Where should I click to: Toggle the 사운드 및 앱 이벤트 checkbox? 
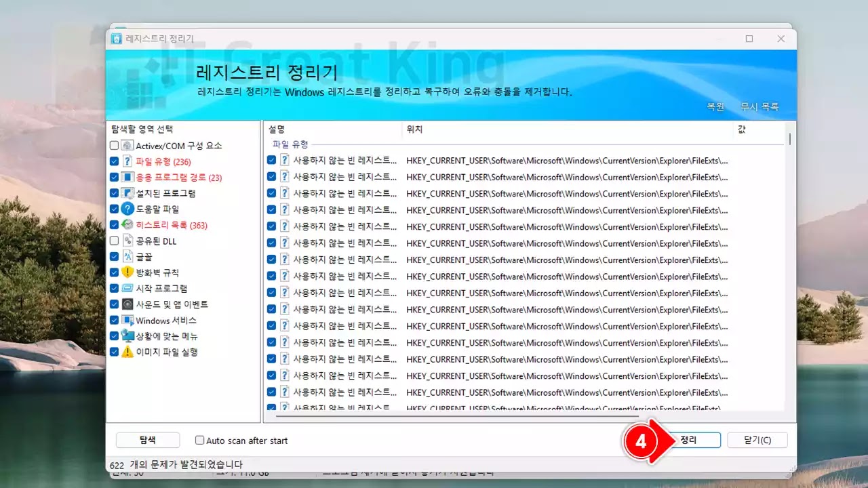(114, 304)
